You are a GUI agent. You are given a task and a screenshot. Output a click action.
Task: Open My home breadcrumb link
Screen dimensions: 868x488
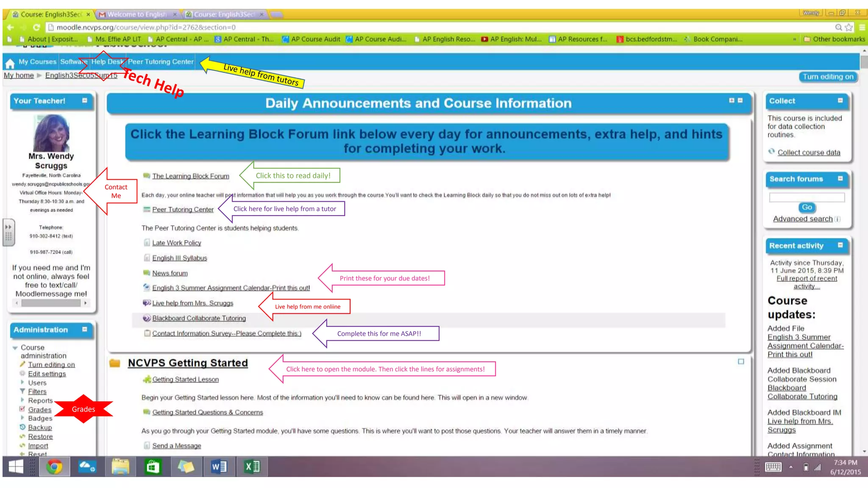(x=19, y=75)
